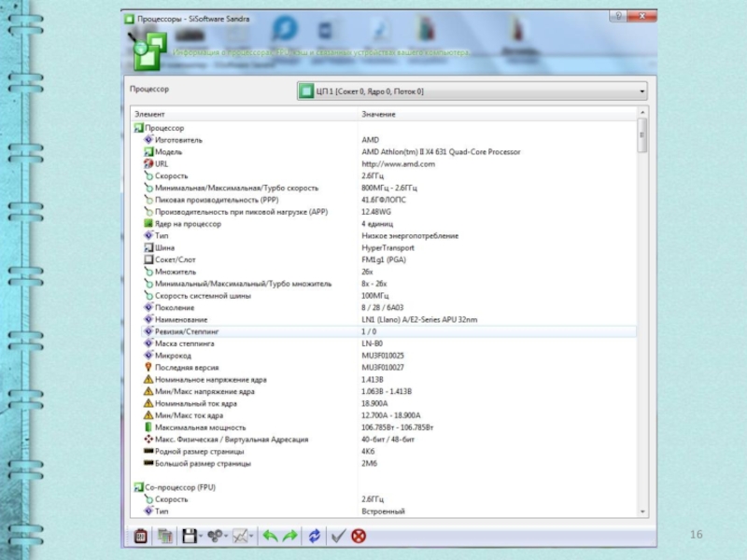The height and width of the screenshot is (560, 747).
Task: Click the Модель row icon
Action: (x=148, y=152)
